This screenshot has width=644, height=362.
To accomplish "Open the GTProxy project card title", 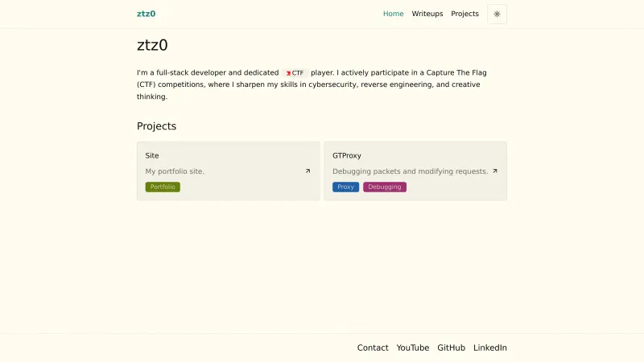I will [x=347, y=155].
